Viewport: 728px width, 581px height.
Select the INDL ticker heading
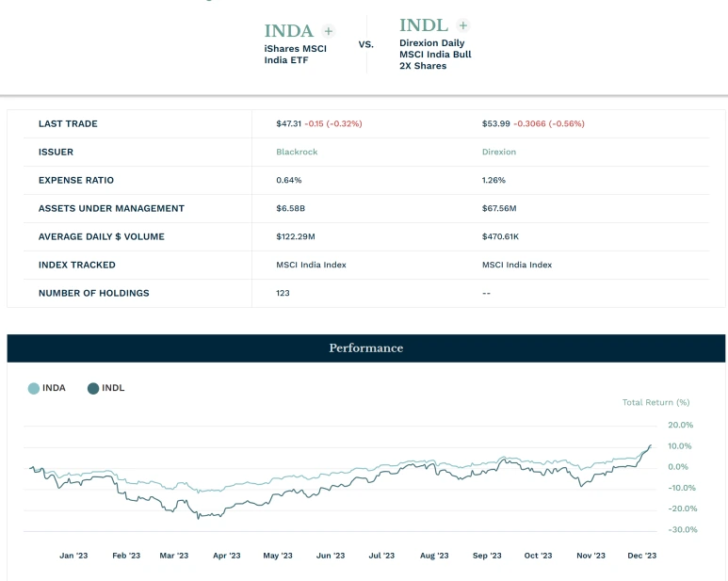click(424, 25)
